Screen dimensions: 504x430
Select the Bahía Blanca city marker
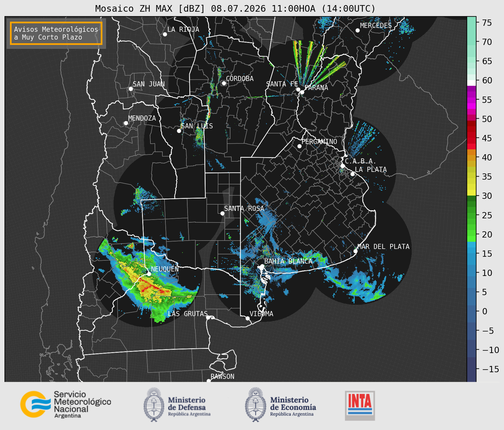coord(262,266)
